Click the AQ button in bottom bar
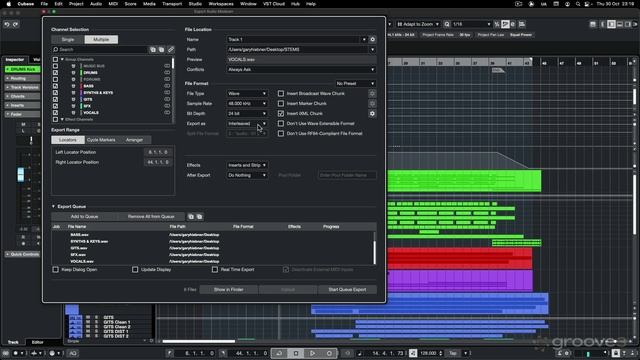 73,353
